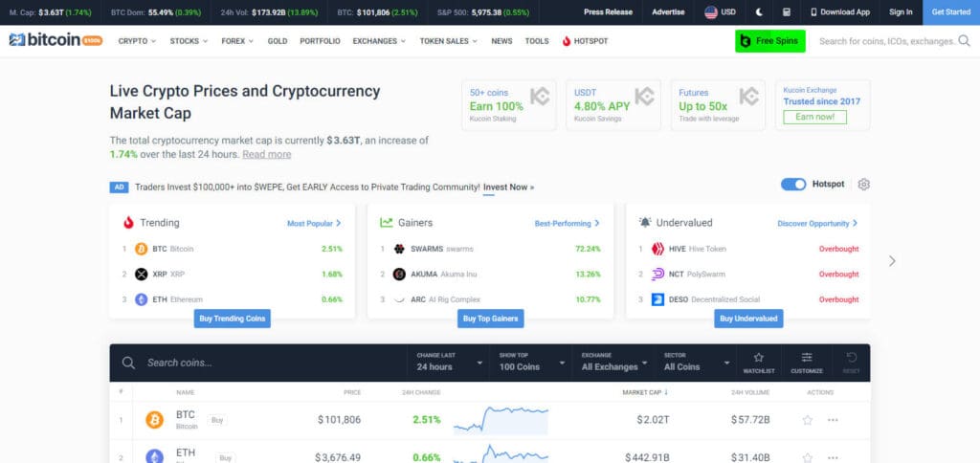Open Change Last 24 hours dropdown
This screenshot has width=980, height=463.
449,363
